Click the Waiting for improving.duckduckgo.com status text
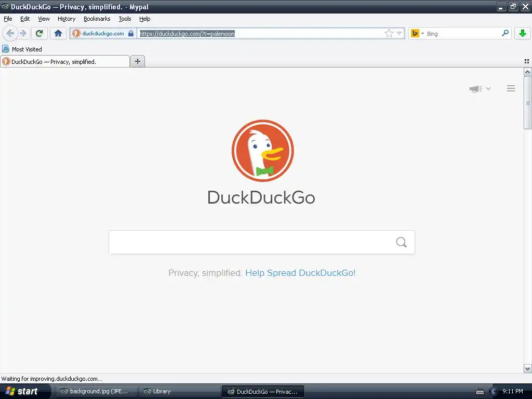Screen dimensions: 532x399 [51, 379]
